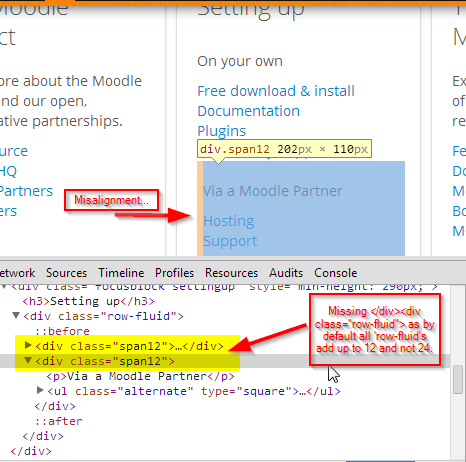
Task: Select the ::after pseudo-element line
Action: coord(59,421)
